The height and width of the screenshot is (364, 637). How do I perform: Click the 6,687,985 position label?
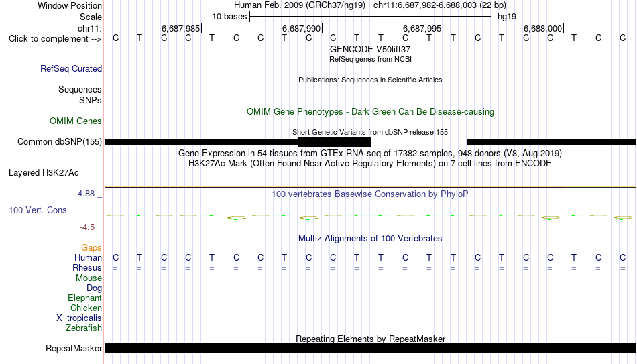[181, 28]
